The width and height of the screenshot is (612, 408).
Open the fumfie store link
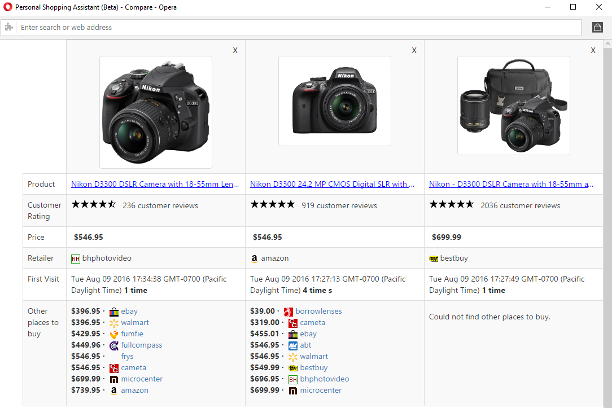click(132, 334)
